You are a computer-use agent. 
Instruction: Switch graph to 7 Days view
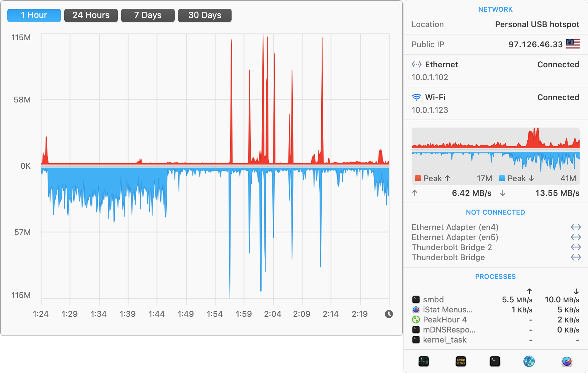pos(148,15)
